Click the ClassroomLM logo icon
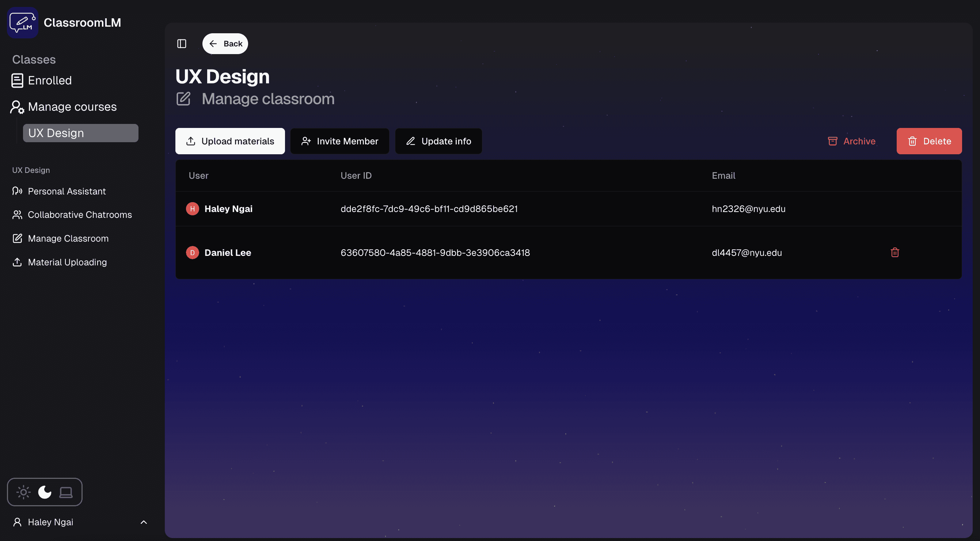The width and height of the screenshot is (980, 541). [x=22, y=22]
